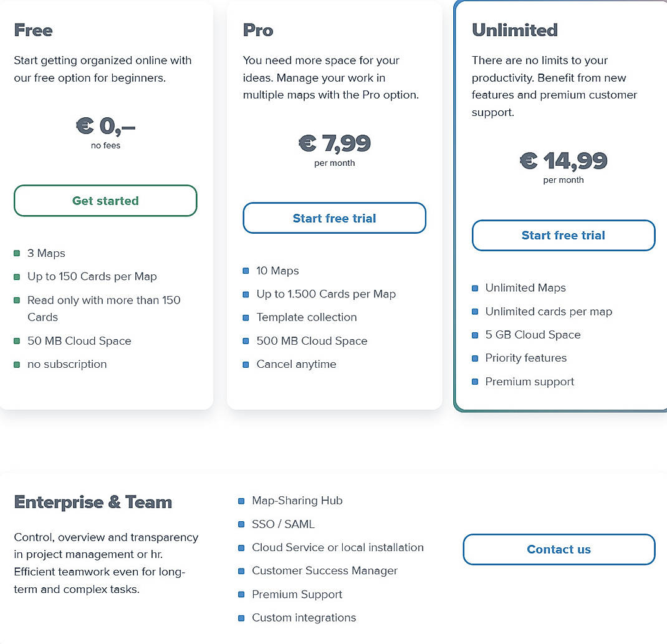Image resolution: width=667 pixels, height=644 pixels.
Task: Select the Pro plan heading
Action: click(x=257, y=29)
